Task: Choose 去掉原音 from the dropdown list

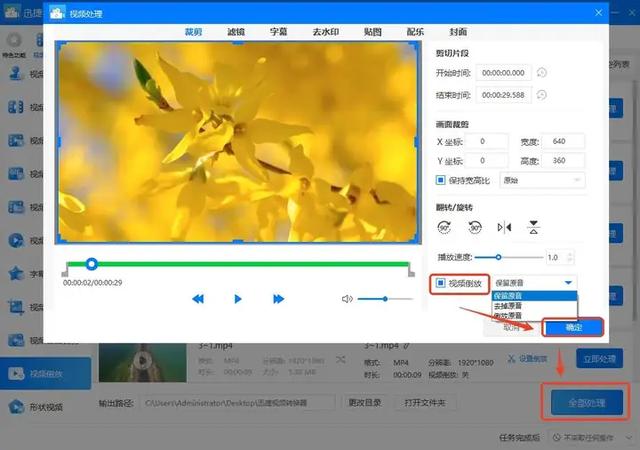Action: [534, 305]
